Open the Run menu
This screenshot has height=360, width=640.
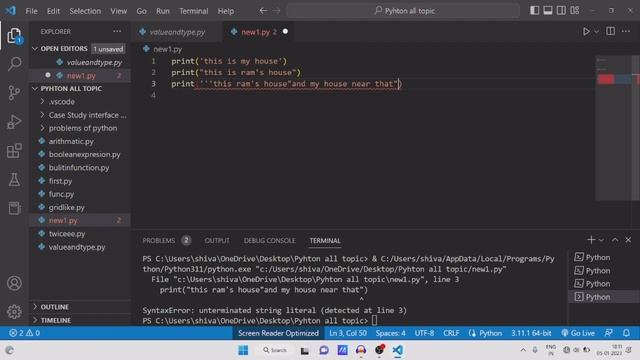pyautogui.click(x=162, y=11)
